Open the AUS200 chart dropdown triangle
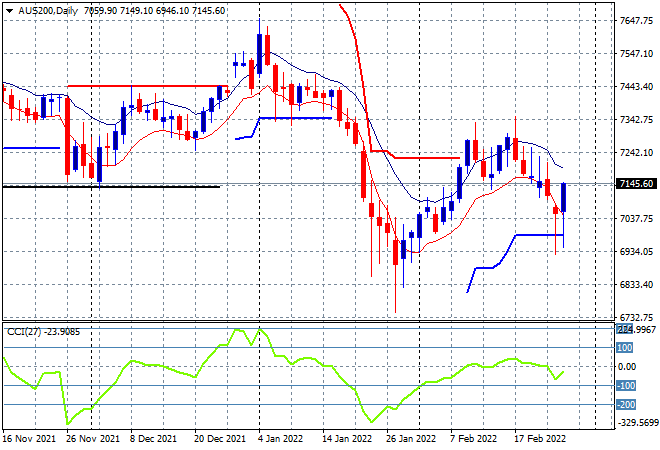This screenshot has height=450, width=660. [x=9, y=11]
